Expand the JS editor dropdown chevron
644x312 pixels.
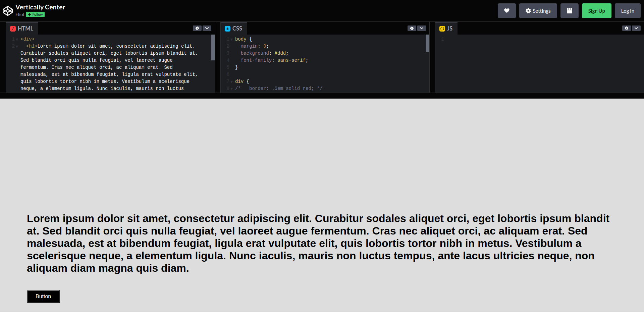click(636, 28)
